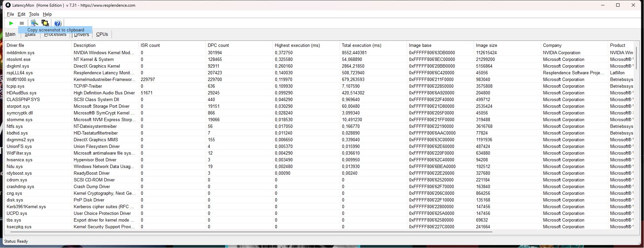644x248 pixels.
Task: Select the ksecpkg.sys driver row
Action: pos(319,227)
